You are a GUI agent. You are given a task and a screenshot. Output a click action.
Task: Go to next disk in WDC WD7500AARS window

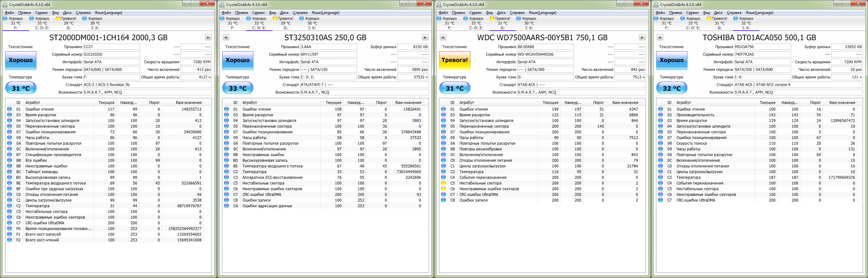point(642,38)
